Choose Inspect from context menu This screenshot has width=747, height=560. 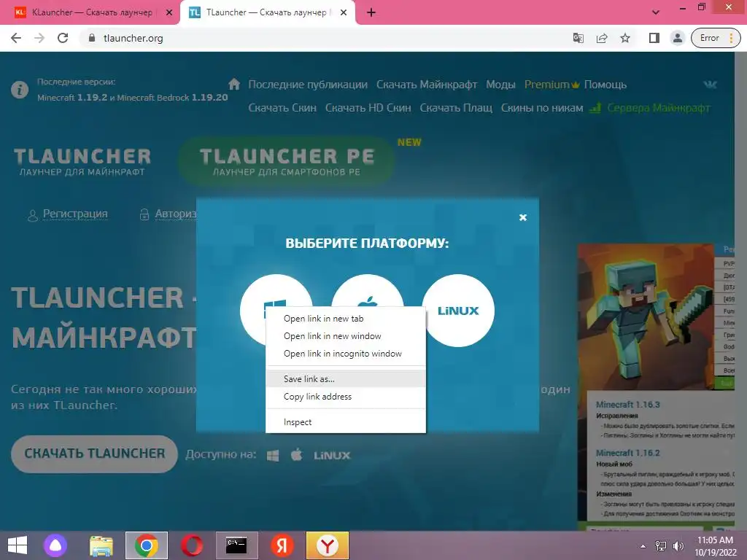coord(345,422)
